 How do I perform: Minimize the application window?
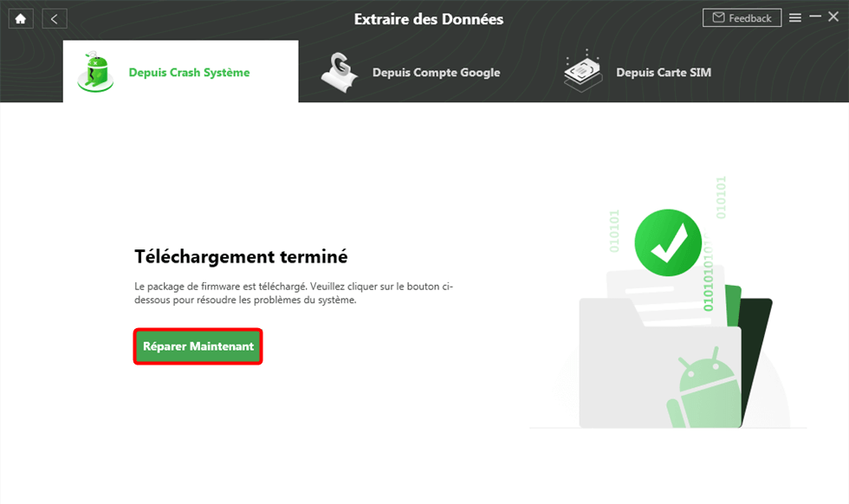[x=814, y=17]
